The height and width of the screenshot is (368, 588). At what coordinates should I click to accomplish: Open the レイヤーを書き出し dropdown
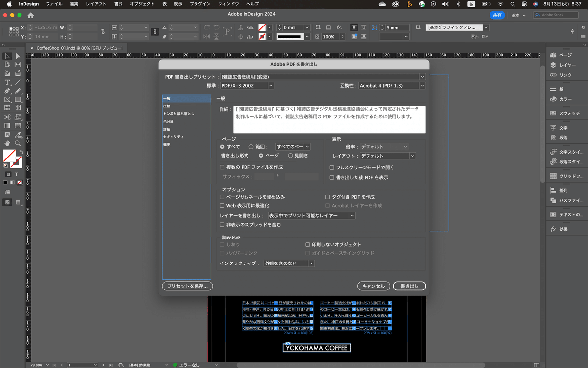[312, 215]
